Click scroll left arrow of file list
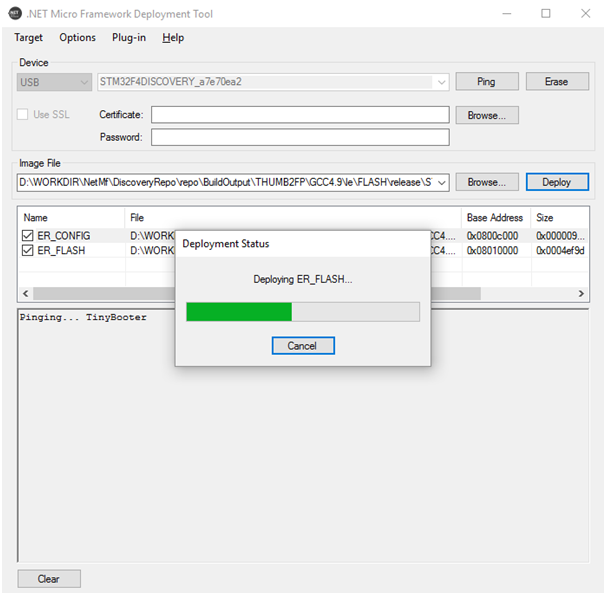The image size is (606, 595). coord(26,294)
